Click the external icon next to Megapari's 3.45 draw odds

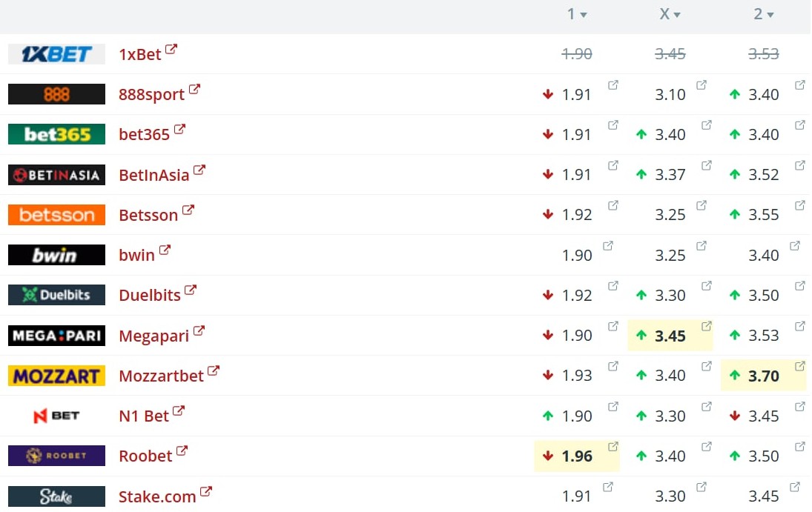click(707, 326)
